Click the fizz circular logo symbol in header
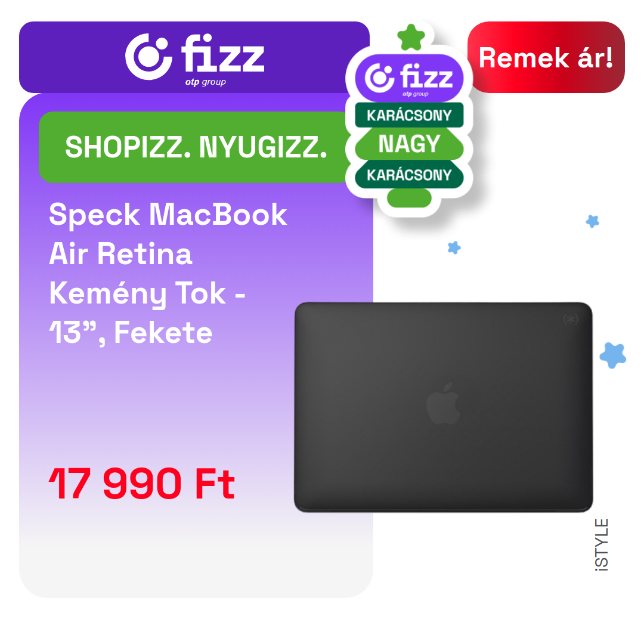Image resolution: width=644 pixels, height=644 pixels. click(x=148, y=57)
